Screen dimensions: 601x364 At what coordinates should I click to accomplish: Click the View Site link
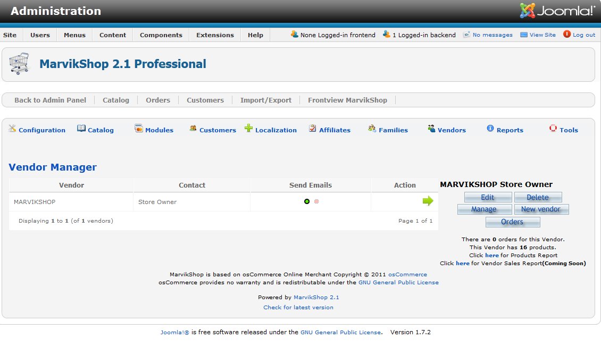coord(542,35)
